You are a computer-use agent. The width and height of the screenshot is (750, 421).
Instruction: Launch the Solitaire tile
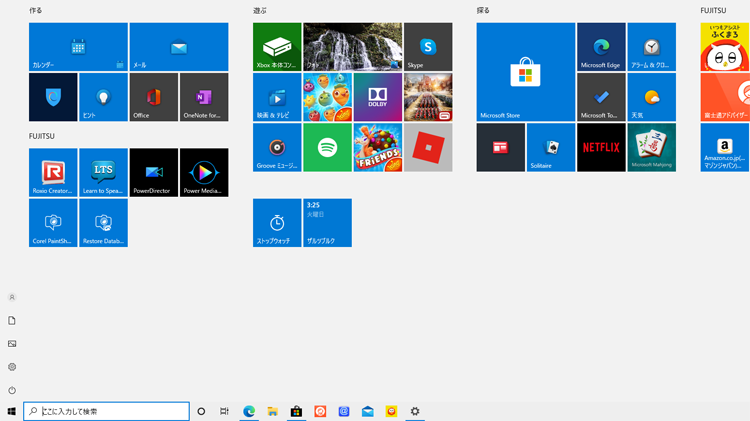(551, 147)
